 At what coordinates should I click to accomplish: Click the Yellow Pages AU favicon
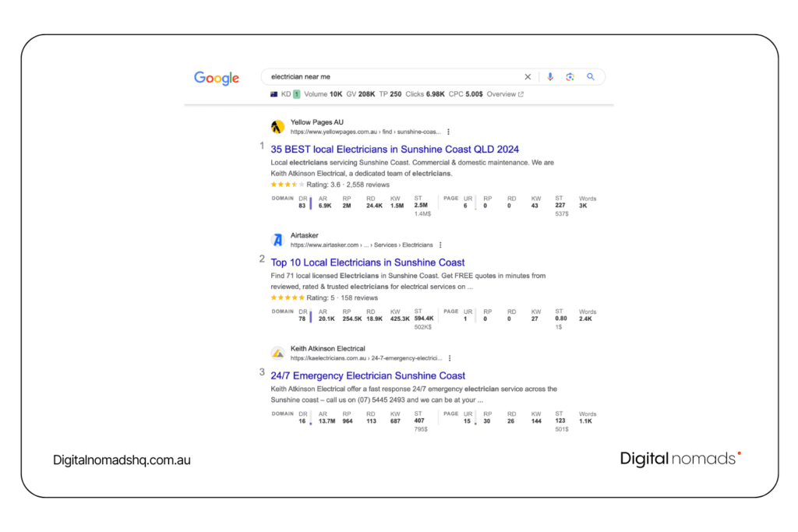(x=277, y=127)
